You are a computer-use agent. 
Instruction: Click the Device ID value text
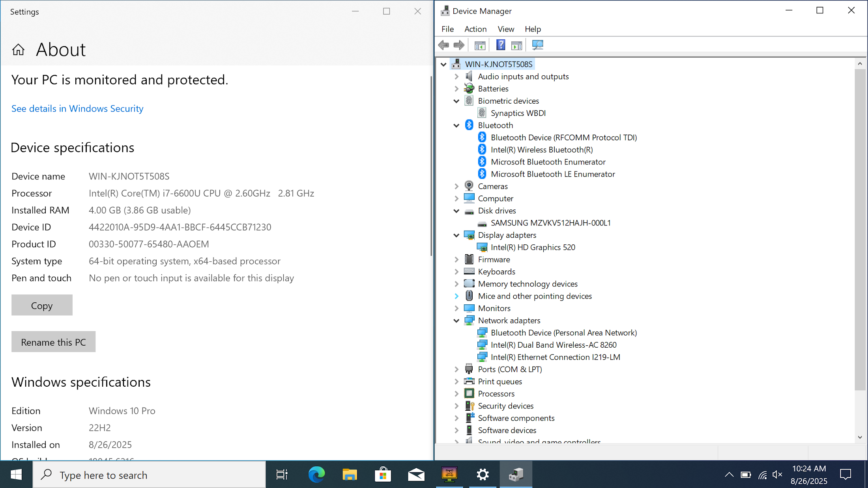click(x=180, y=227)
